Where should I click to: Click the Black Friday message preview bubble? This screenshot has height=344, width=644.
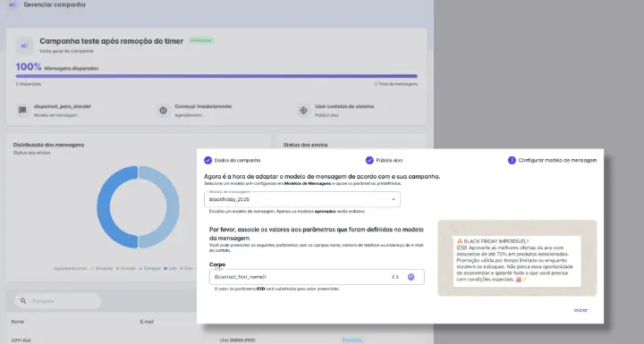tap(517, 261)
